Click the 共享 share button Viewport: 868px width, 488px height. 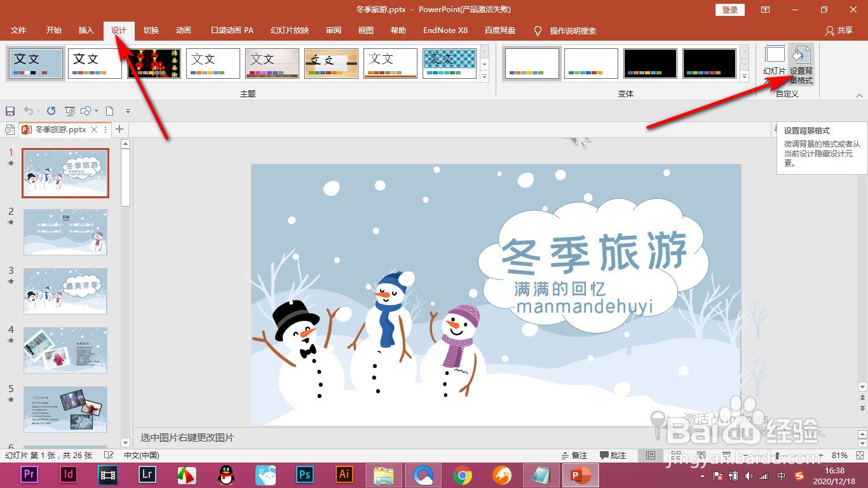839,30
